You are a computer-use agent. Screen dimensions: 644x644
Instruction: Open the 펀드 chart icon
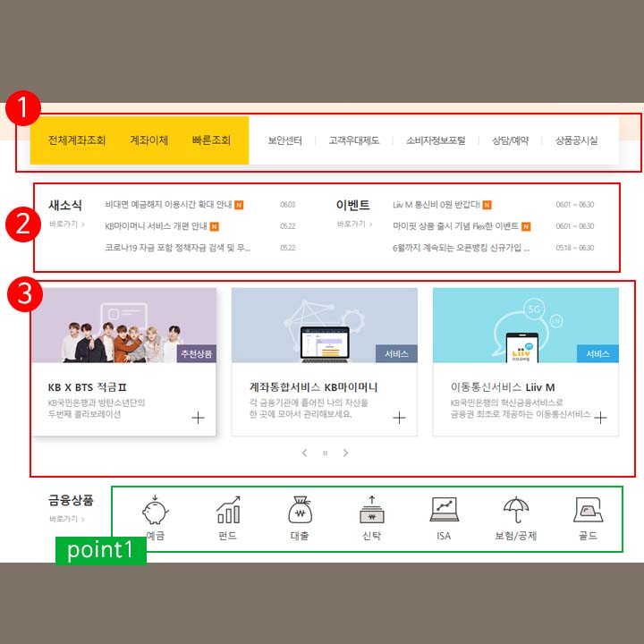[228, 510]
